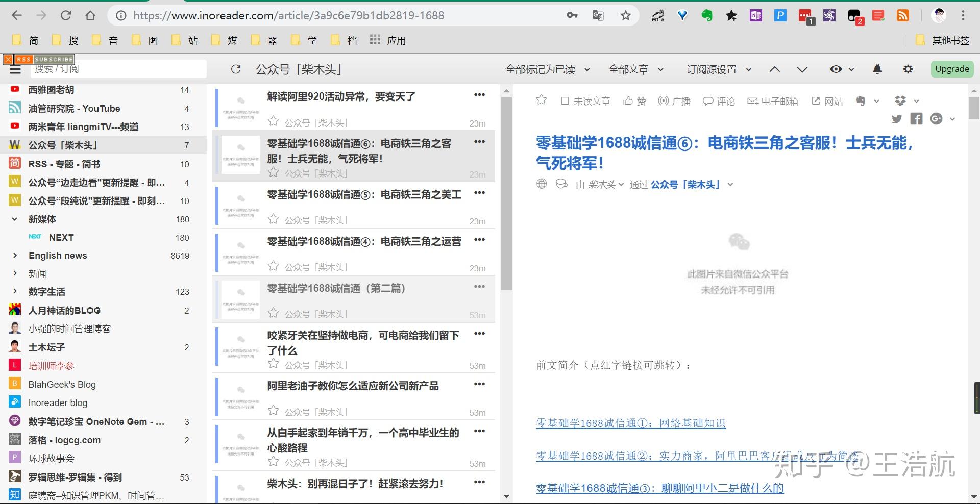Screen dimensions: 980x504
Task: Send article by 电子邮箱
Action: click(773, 101)
